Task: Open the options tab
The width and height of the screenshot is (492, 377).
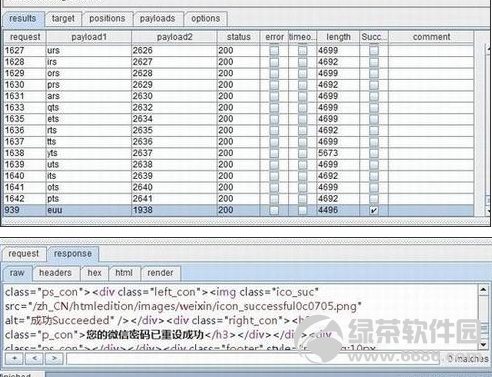Action: [x=205, y=18]
